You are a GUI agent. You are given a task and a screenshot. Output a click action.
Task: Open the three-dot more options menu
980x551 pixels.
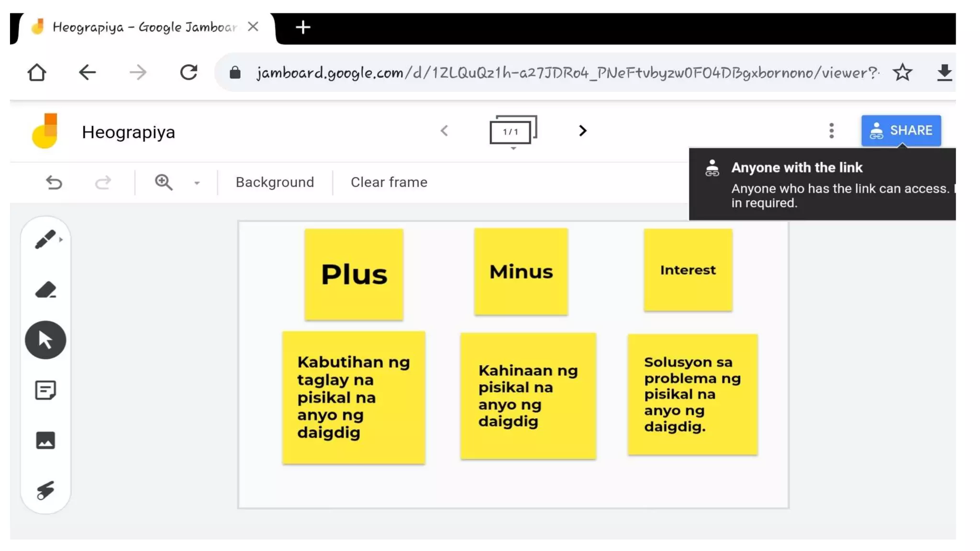(831, 131)
